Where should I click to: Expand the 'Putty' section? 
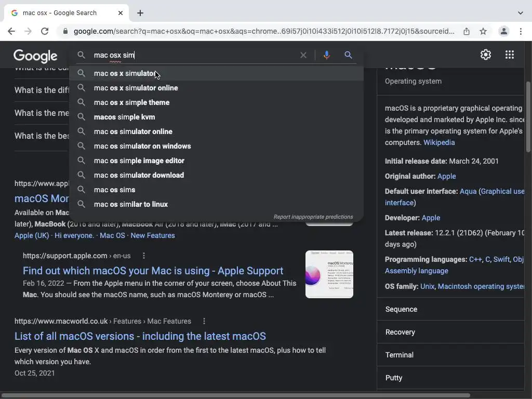450,378
